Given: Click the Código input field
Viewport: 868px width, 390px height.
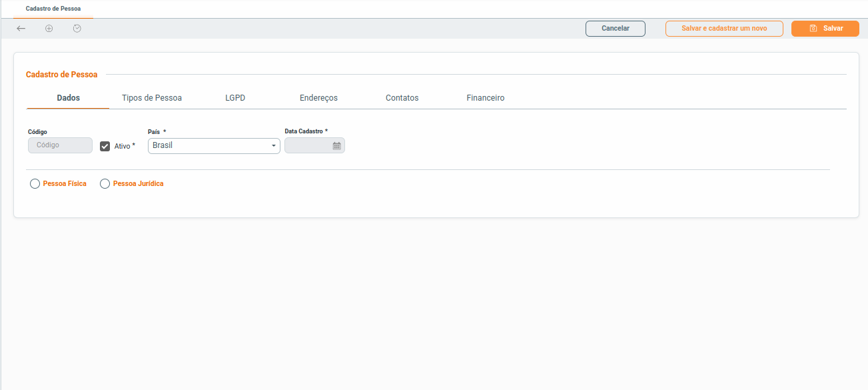Looking at the screenshot, I should [x=60, y=145].
